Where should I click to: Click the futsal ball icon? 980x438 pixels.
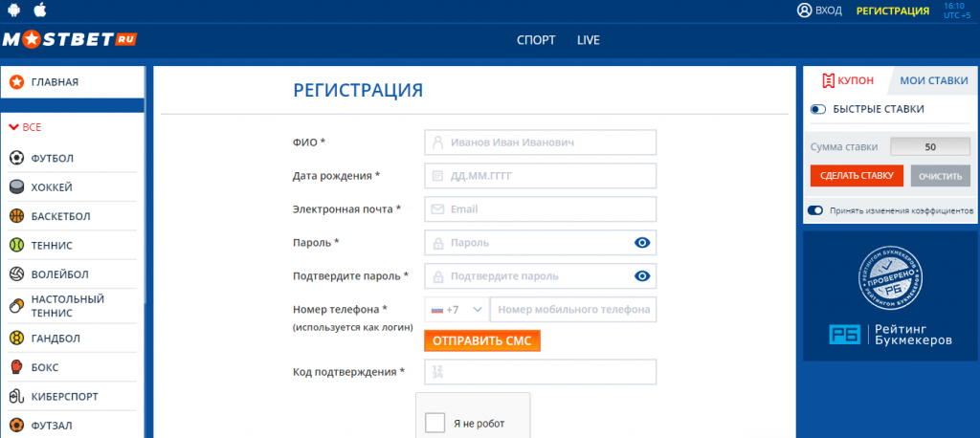pyautogui.click(x=17, y=426)
